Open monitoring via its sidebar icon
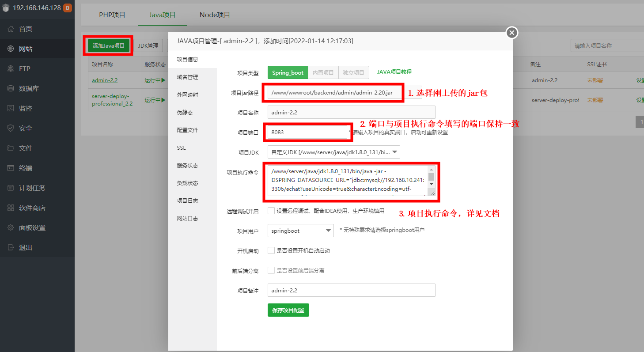Screen dimensions: 644x352 tap(11, 109)
